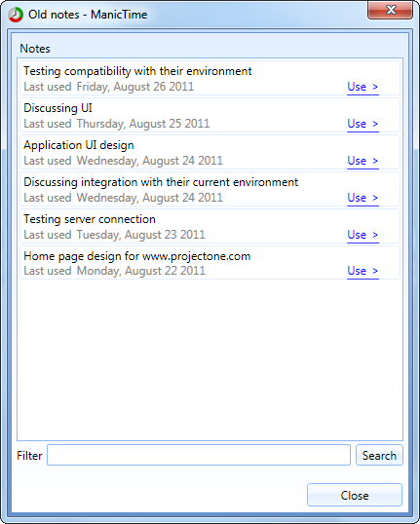Use the 'Testing server connection' note
The image size is (420, 524).
coord(363,236)
